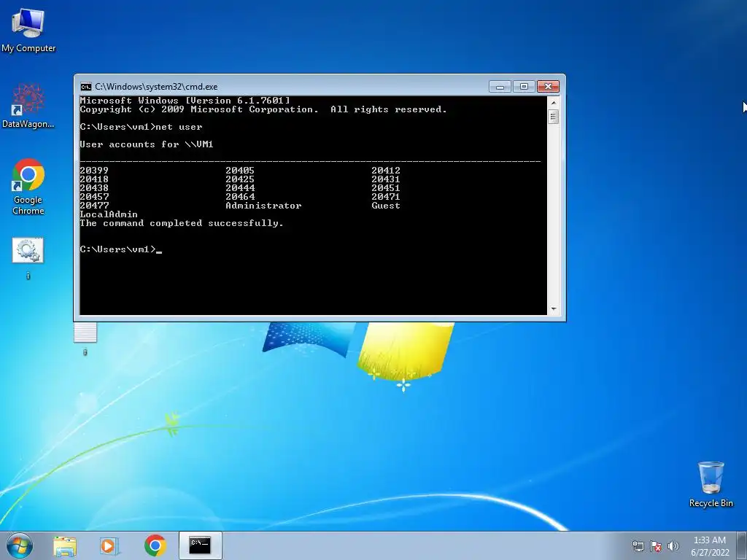Image resolution: width=747 pixels, height=560 pixels.
Task: Close the cmd.exe window
Action: click(x=548, y=87)
